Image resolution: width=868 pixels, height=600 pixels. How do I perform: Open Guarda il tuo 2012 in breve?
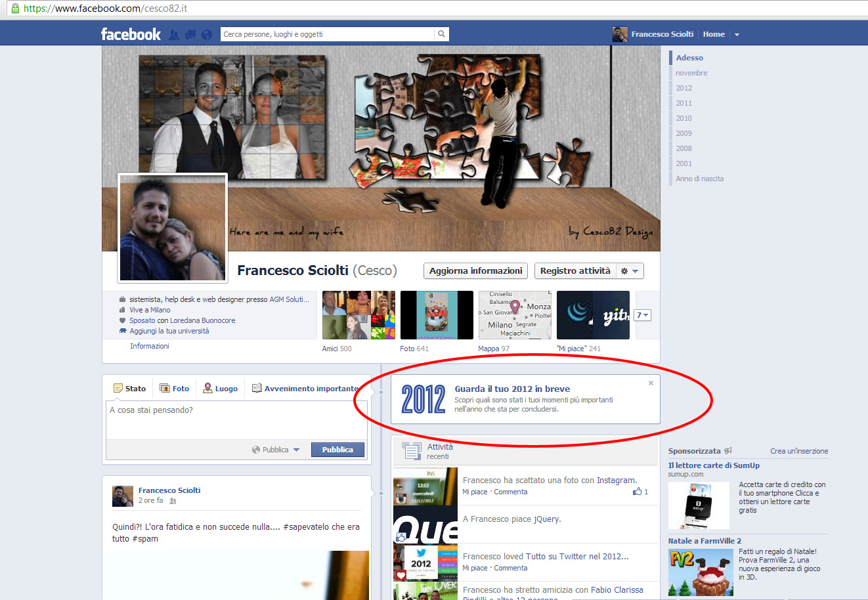[512, 389]
